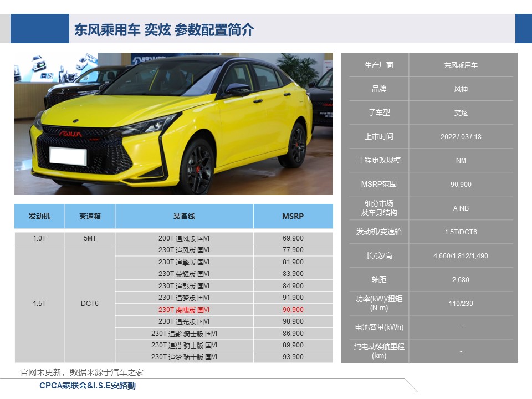The width and height of the screenshot is (532, 399).
Task: Select the merged "1.5T" engine cell
Action: 39,304
